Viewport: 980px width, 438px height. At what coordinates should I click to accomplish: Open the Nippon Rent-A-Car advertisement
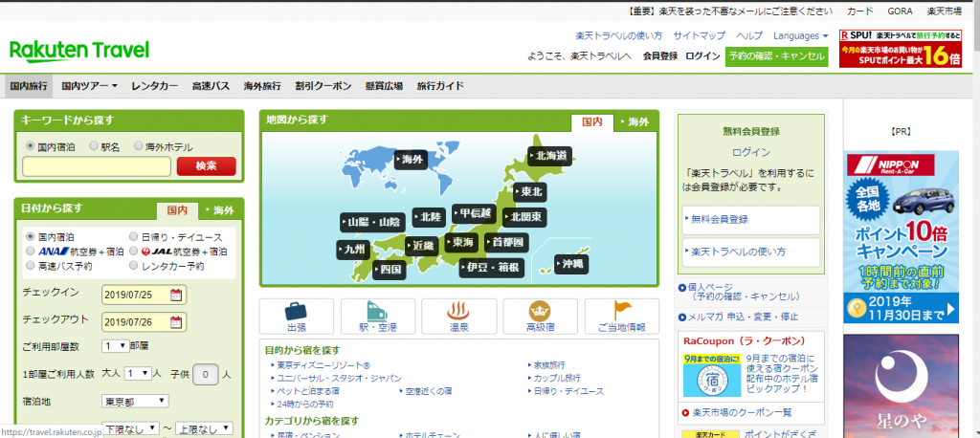point(901,237)
